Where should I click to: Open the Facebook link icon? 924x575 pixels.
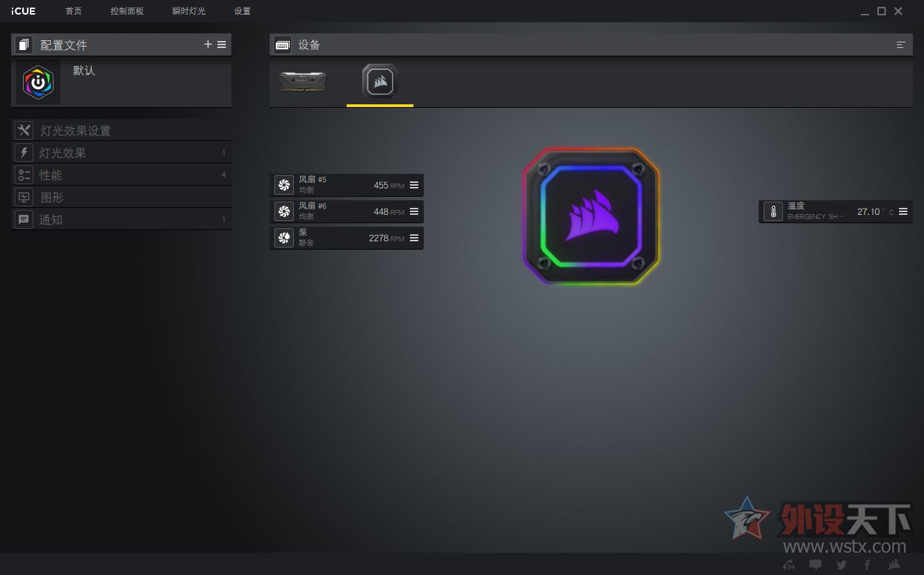pos(868,565)
